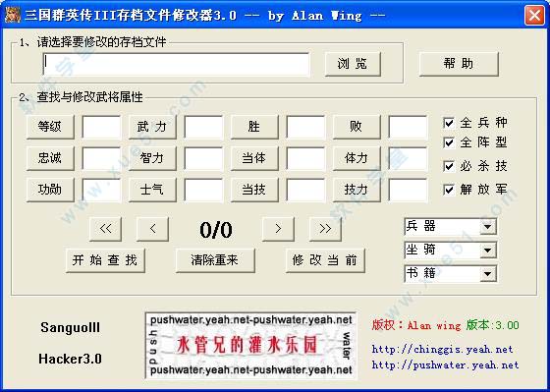Click the Hacker3.0 label

(70, 359)
